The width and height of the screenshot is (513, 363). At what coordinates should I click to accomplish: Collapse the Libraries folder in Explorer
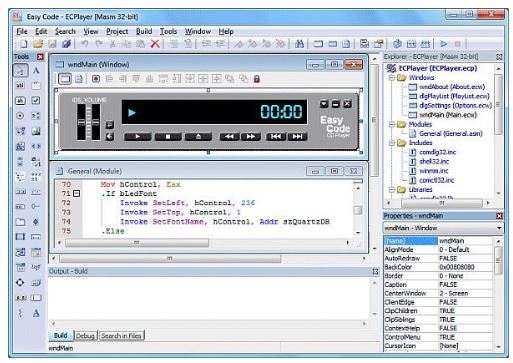(392, 190)
